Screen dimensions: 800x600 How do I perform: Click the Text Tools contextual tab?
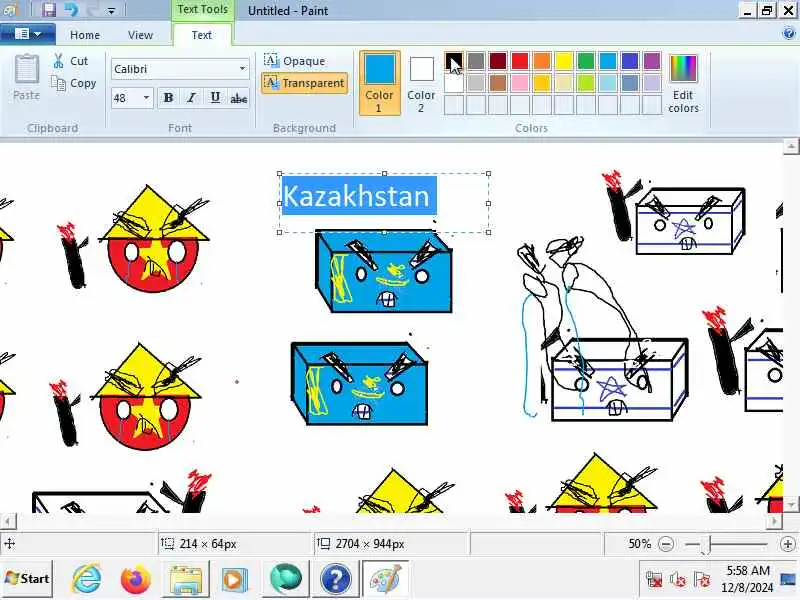(x=203, y=9)
